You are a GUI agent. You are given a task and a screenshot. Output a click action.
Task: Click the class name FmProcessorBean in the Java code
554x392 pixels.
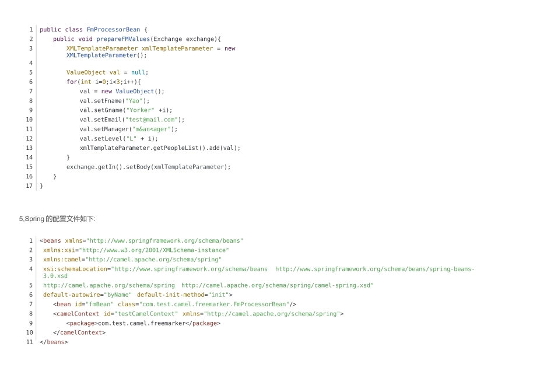(113, 29)
